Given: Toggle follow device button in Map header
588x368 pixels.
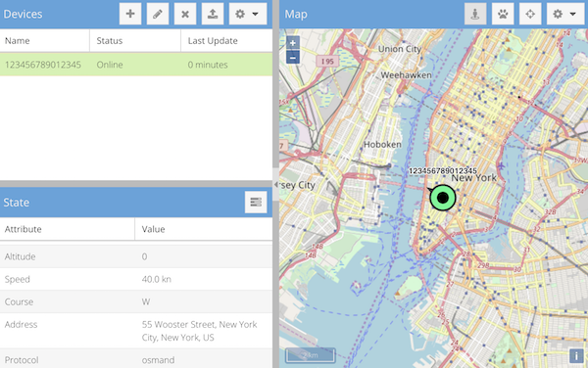Looking at the screenshot, I should (475, 14).
